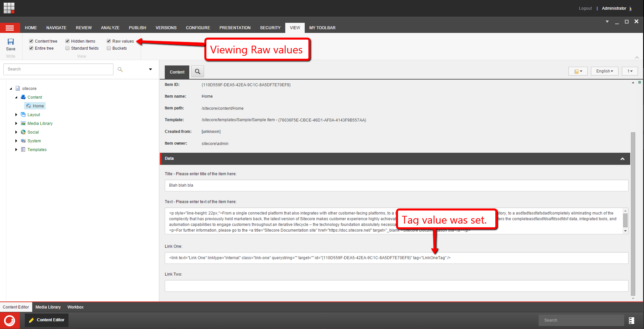Viewport: 644px width, 329px height.
Task: Open the search tab beside the Content tab
Action: pos(198,72)
